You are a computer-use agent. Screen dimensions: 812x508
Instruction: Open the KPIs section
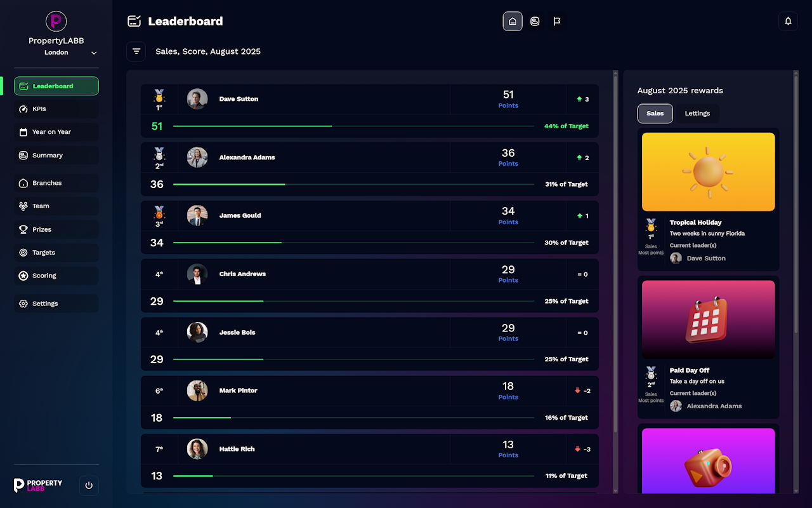[56, 109]
